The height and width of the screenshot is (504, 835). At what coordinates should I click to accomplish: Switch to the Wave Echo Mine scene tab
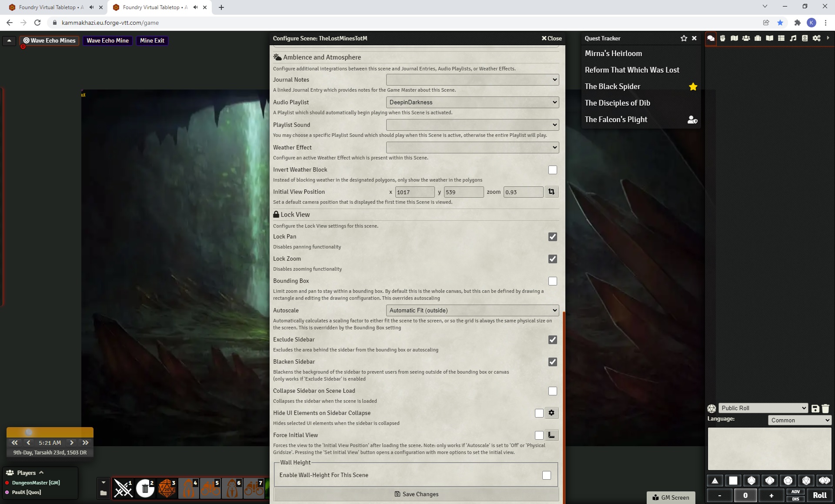[x=107, y=40]
